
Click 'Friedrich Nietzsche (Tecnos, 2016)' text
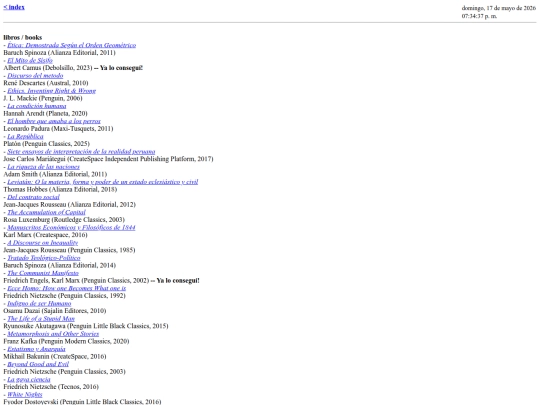pos(51,386)
